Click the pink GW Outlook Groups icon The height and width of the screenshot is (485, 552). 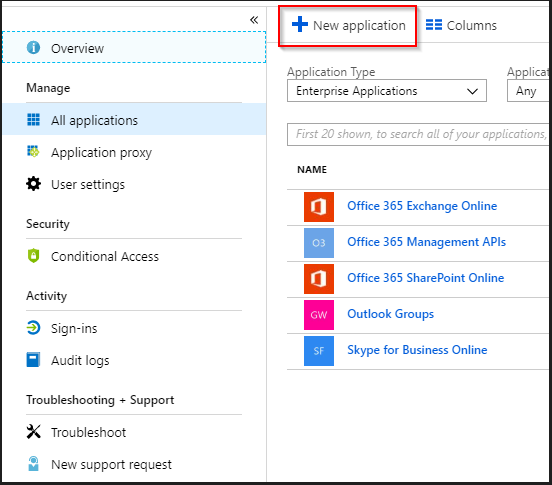(319, 315)
